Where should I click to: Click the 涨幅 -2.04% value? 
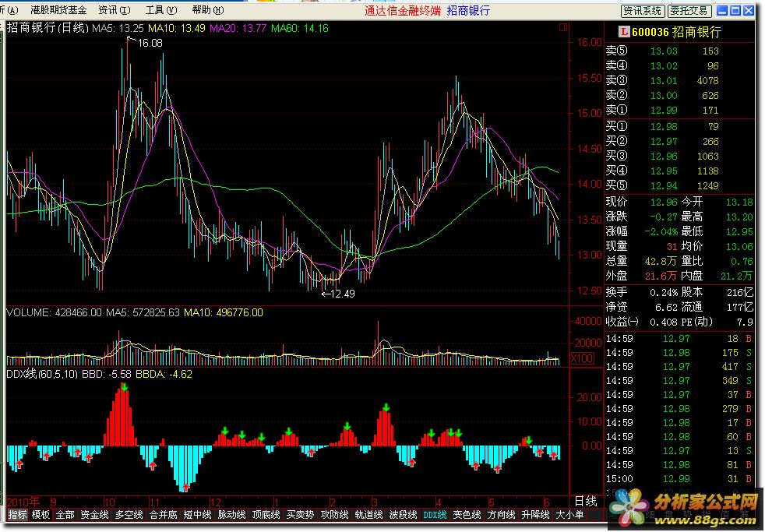(x=661, y=231)
